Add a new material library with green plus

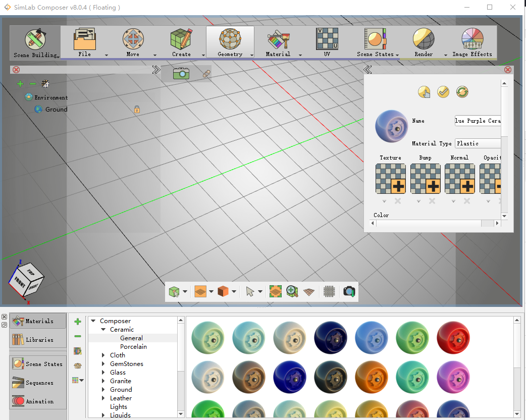pos(78,322)
